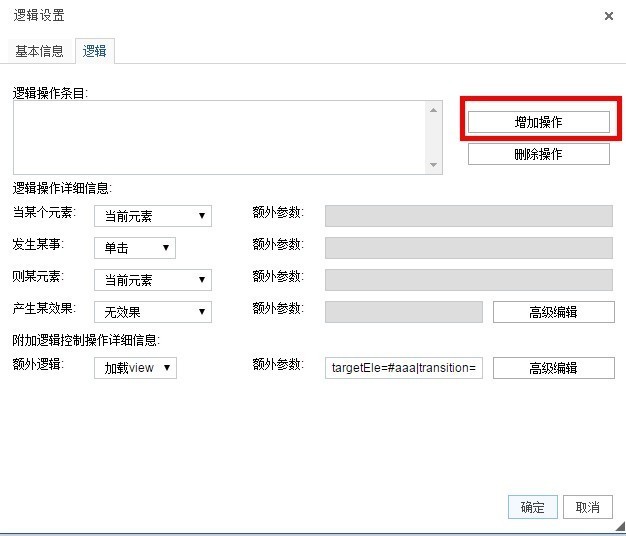The image size is (626, 536).
Task: Click 额外参数 field next to 发生某事
Action: (x=469, y=248)
